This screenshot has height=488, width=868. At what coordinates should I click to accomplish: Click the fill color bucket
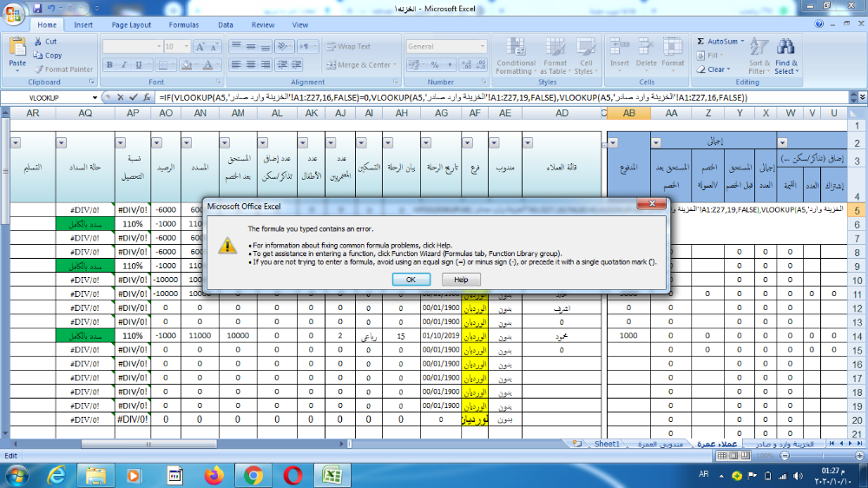[x=187, y=65]
